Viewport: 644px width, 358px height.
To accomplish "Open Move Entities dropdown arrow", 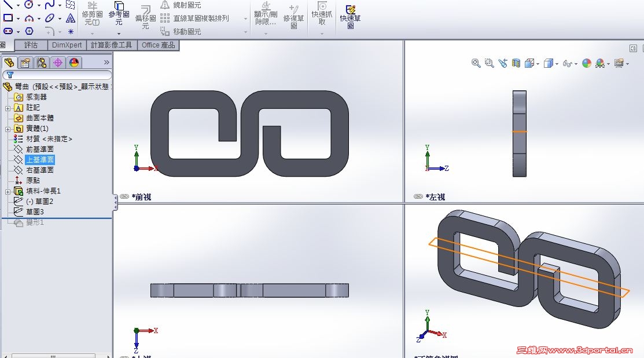I will click(245, 32).
